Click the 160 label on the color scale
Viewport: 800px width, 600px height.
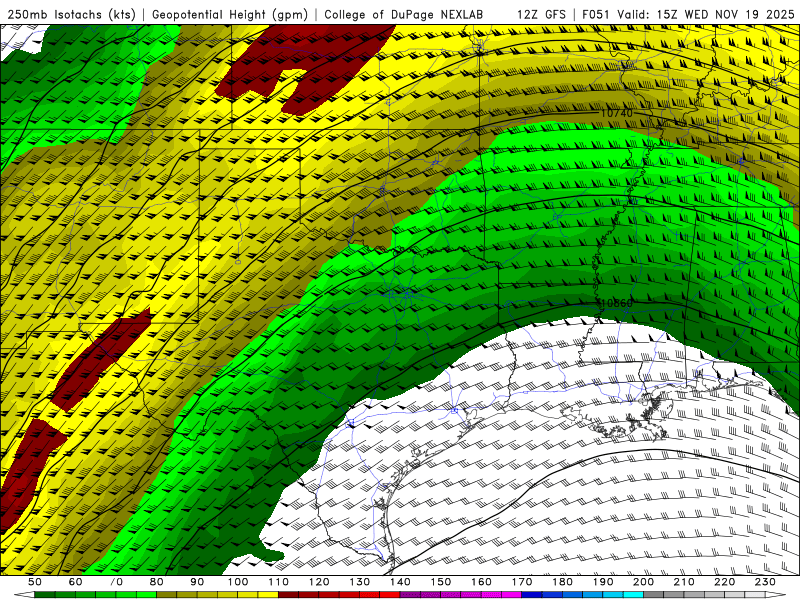tap(481, 582)
